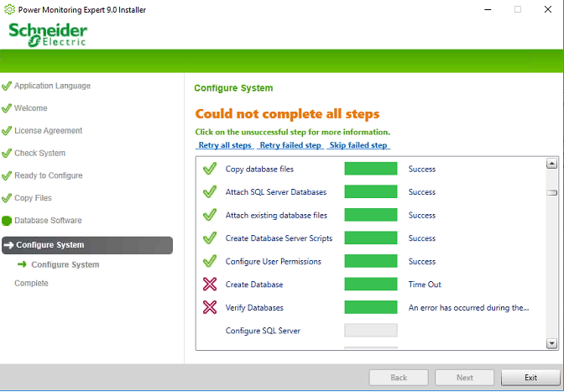
Task: Exit the installer
Action: click(530, 378)
